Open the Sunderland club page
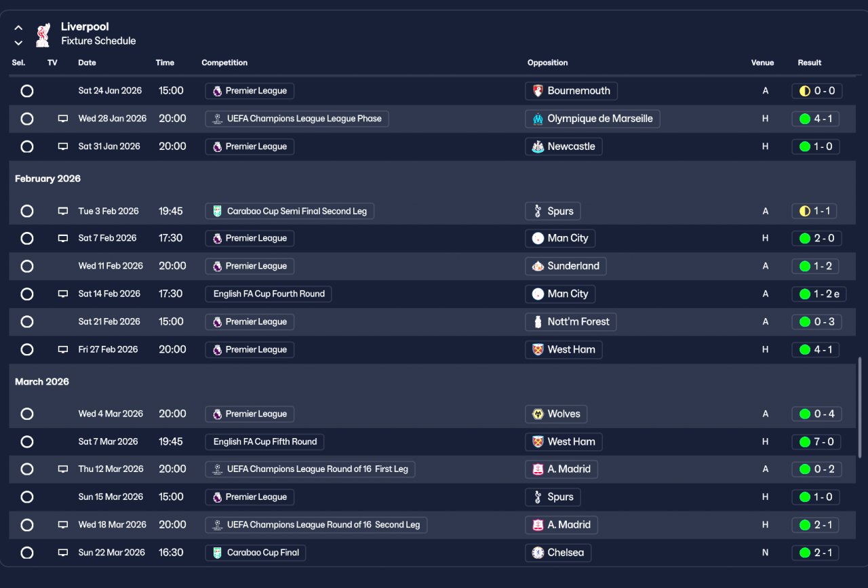This screenshot has width=868, height=588. (566, 267)
